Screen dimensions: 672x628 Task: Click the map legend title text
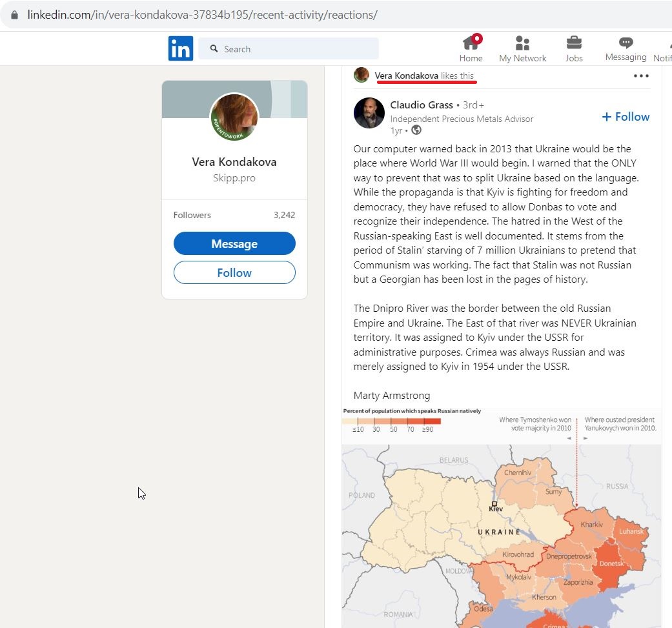pos(412,410)
